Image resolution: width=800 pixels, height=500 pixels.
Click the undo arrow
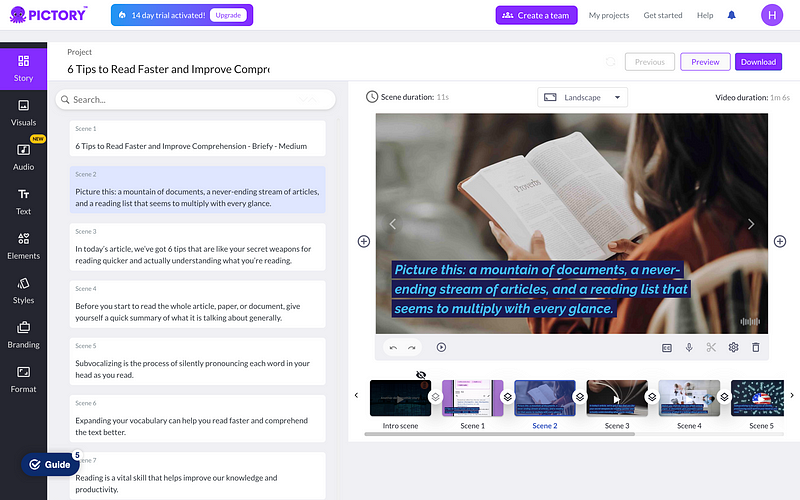(393, 347)
